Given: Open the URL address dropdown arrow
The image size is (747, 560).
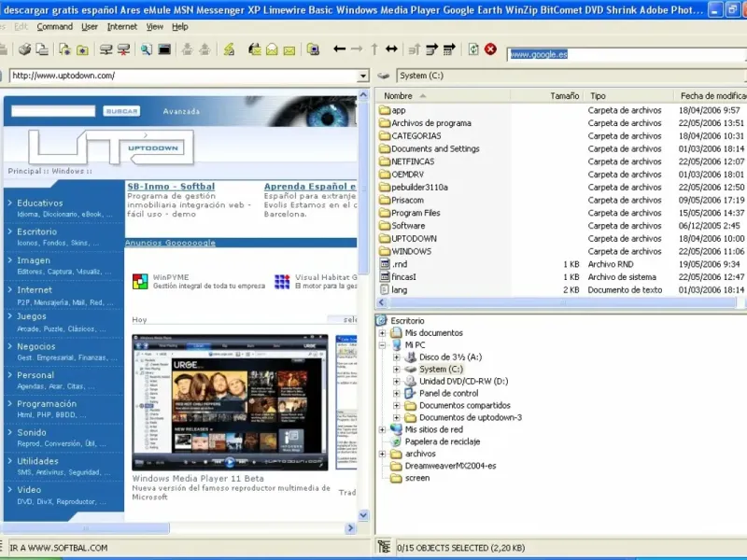Looking at the screenshot, I should point(363,76).
